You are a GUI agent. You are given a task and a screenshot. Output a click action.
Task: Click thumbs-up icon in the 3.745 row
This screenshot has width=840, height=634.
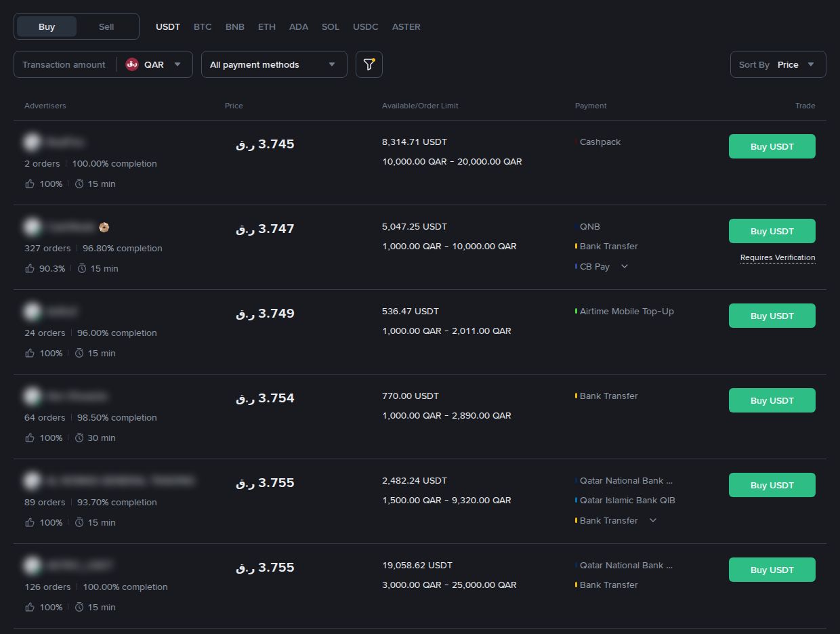click(x=30, y=184)
